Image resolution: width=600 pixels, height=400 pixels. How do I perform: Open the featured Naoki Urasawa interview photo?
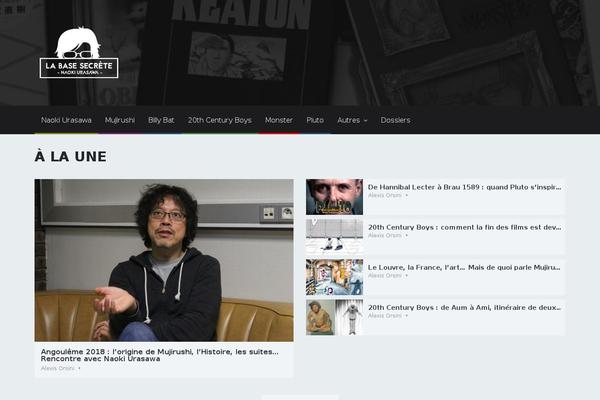[164, 260]
